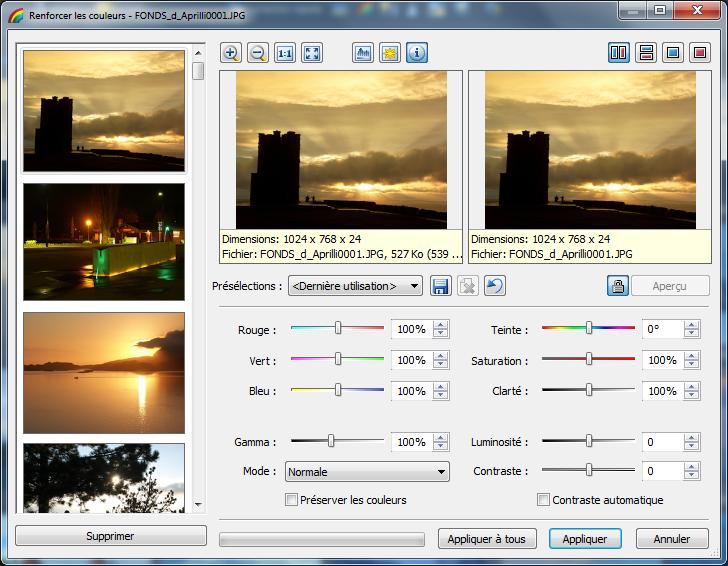Click the zoom out magnifier icon
Image resolution: width=728 pixels, height=566 pixels.
tap(258, 53)
